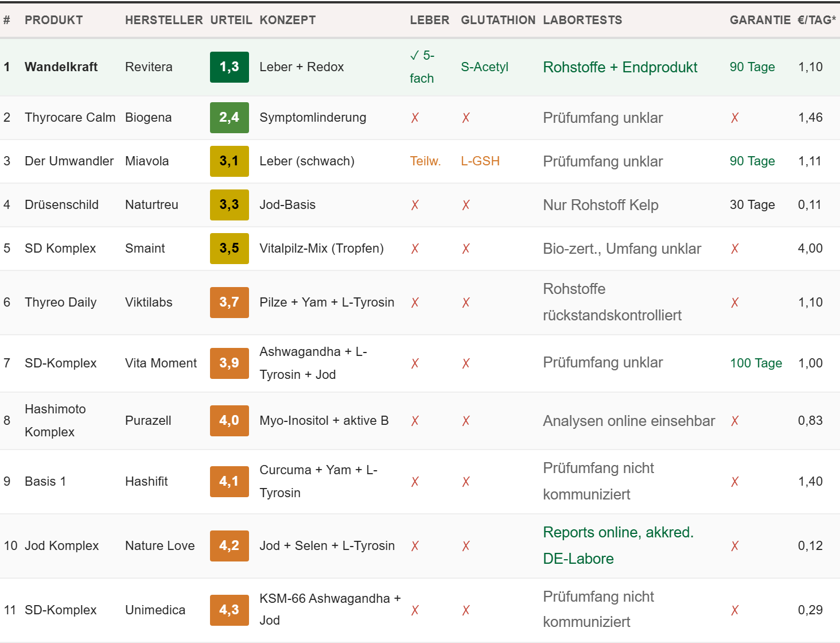
Task: Select the Glutathion X mark in Purazell row
Action: coord(466,421)
